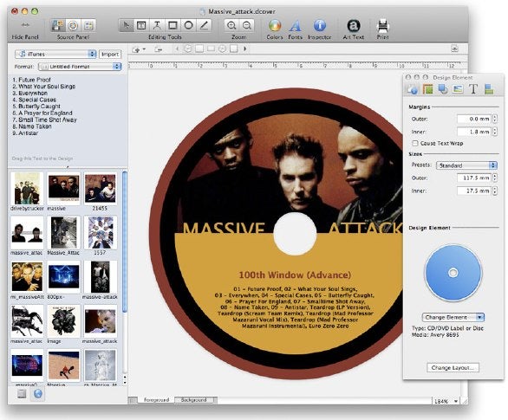508x420 pixels.
Task: Select track 2. What Your Soul Sings
Action: coord(43,87)
